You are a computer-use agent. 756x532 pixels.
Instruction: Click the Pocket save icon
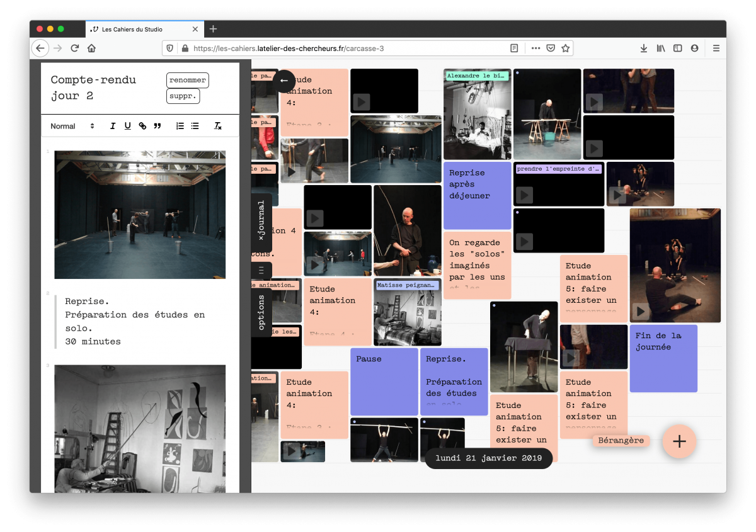pyautogui.click(x=551, y=48)
